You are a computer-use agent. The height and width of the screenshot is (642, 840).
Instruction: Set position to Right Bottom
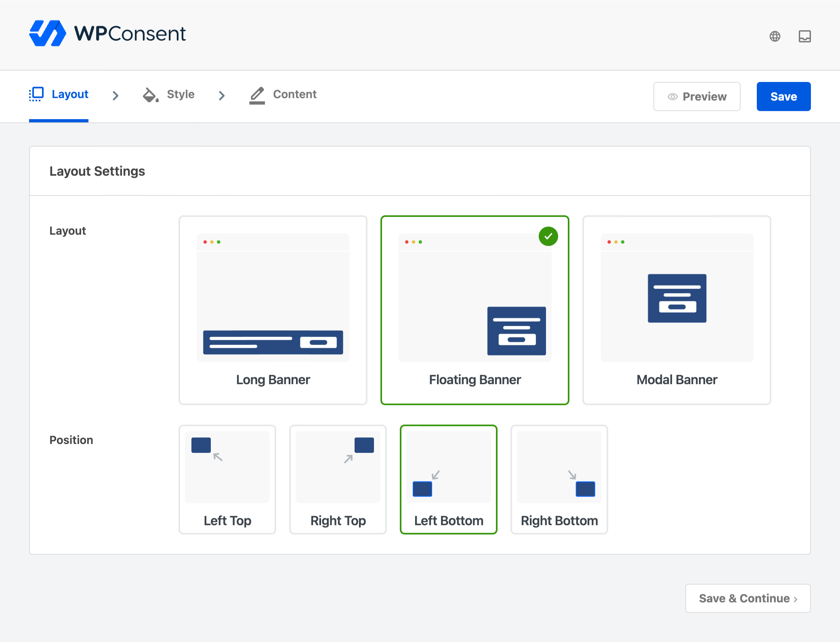(559, 479)
